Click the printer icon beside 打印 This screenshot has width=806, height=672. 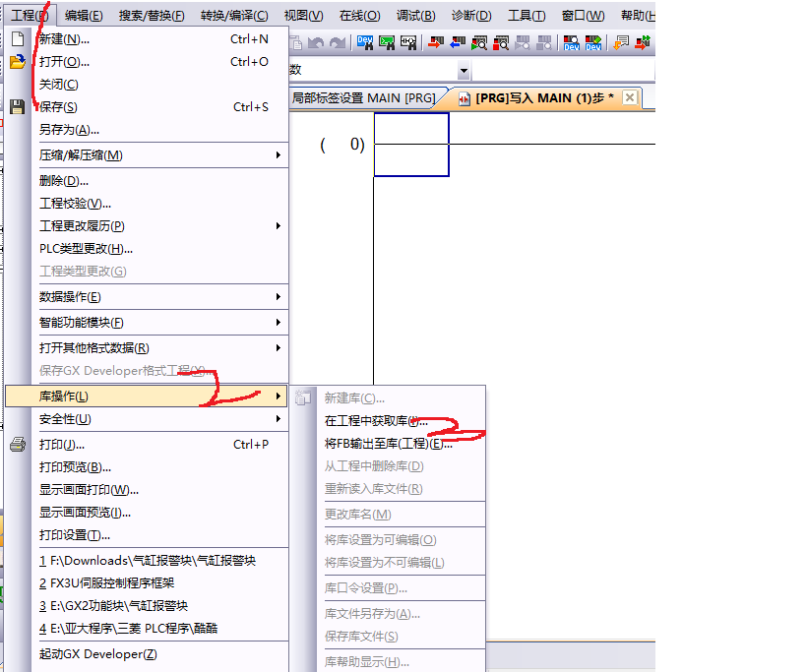coord(17,445)
